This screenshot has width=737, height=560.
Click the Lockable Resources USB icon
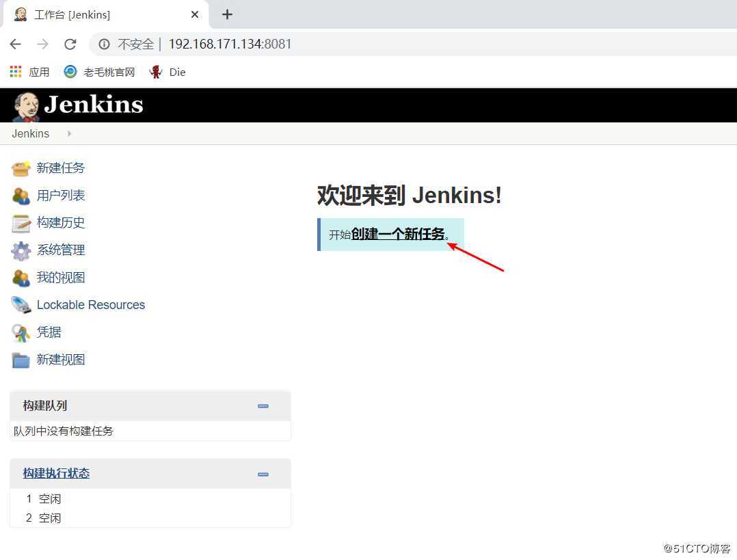21,305
